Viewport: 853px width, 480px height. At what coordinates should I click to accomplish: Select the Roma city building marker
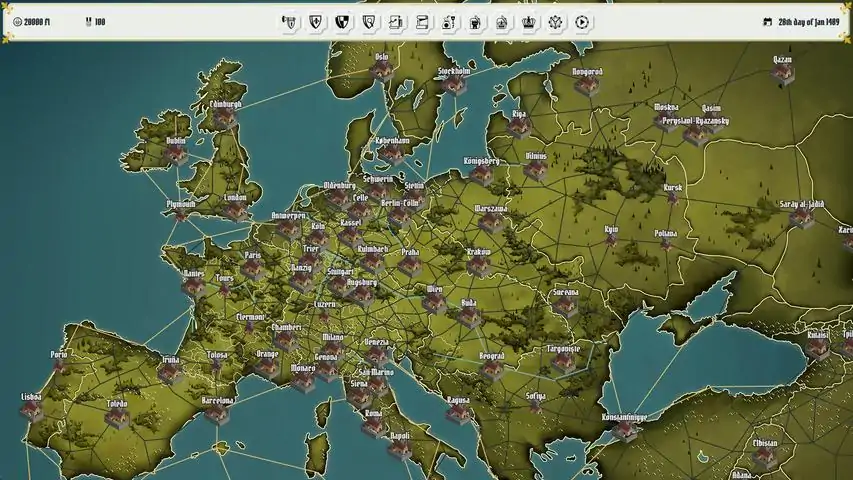pyautogui.click(x=373, y=427)
